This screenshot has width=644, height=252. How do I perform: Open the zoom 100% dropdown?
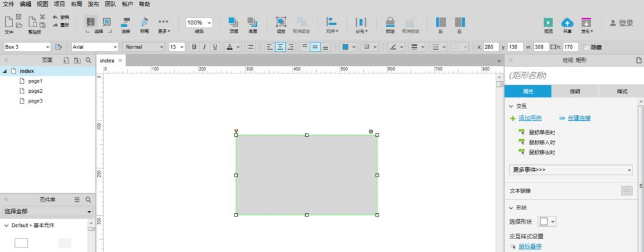(199, 23)
